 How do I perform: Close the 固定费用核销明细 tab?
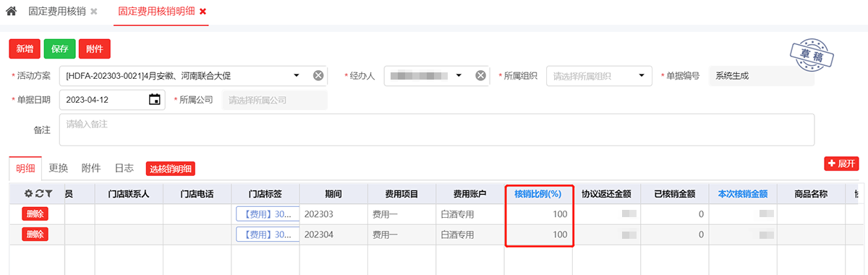(x=203, y=12)
